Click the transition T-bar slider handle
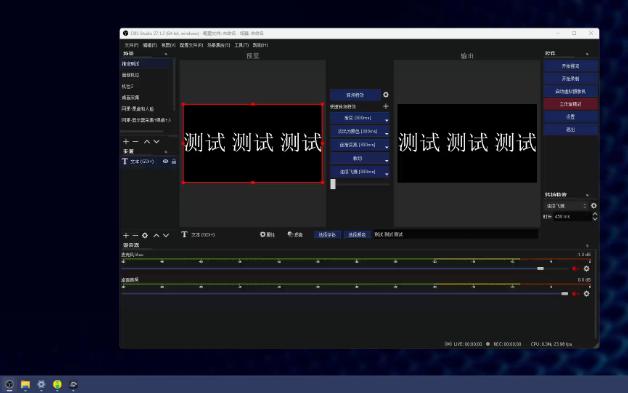The image size is (628, 393). [333, 184]
